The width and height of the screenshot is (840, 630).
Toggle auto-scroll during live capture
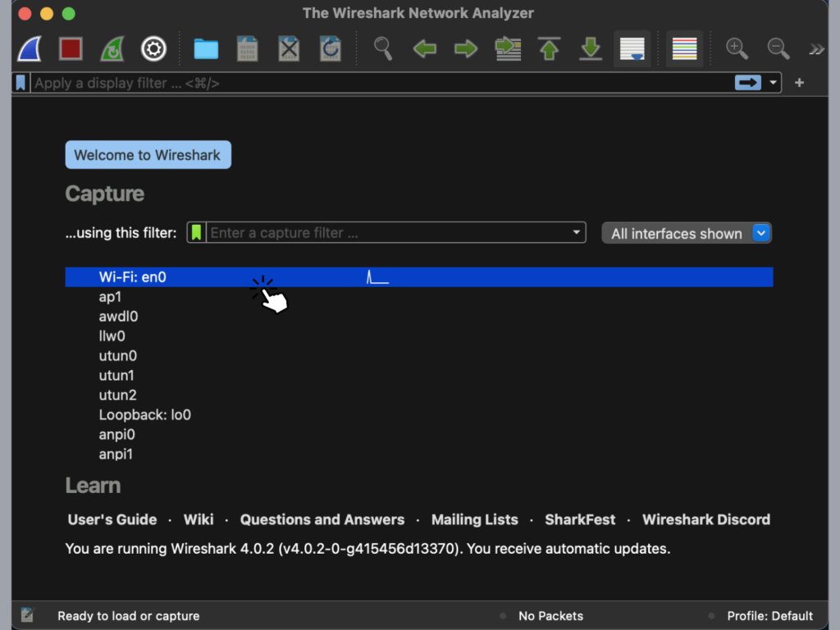click(x=632, y=49)
